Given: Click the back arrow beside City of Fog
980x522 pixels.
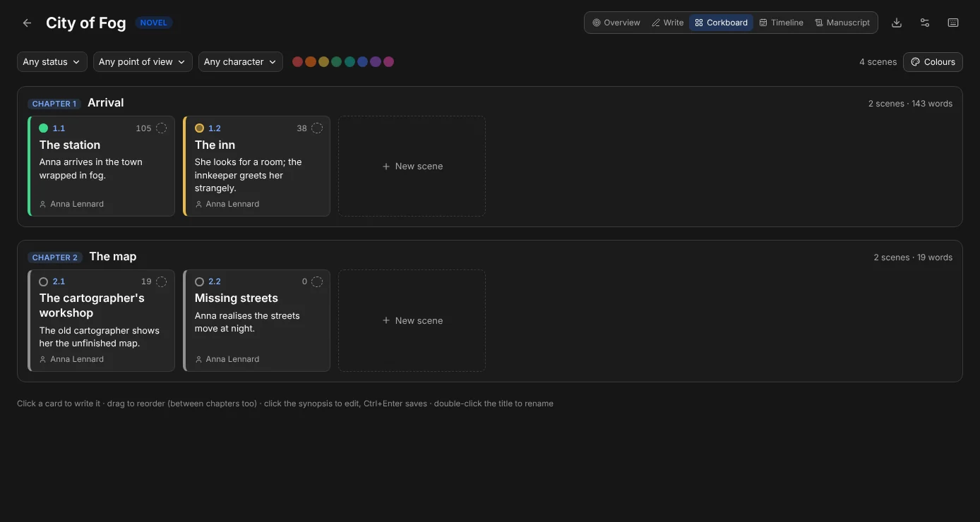Looking at the screenshot, I should point(27,23).
